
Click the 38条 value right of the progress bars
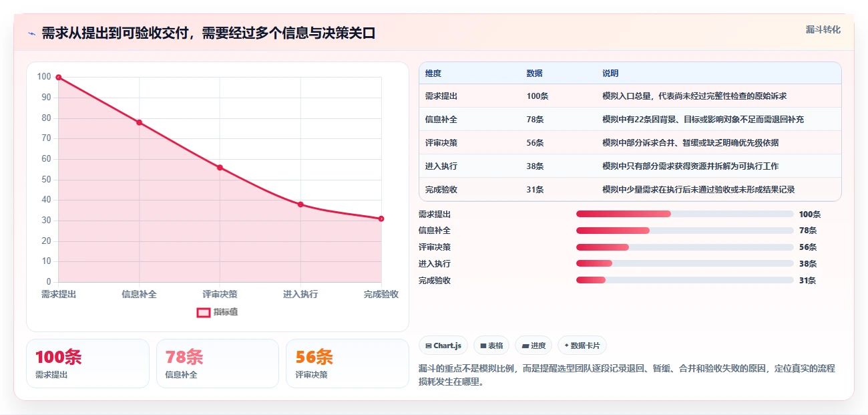808,264
